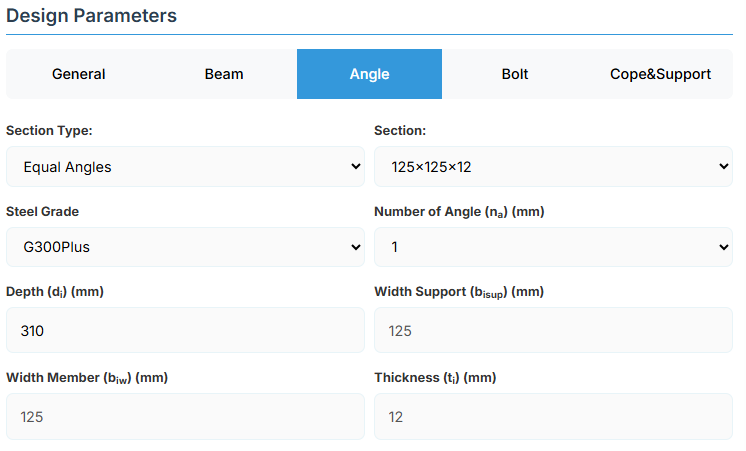The image size is (746, 451).
Task: Go to the Bolt tab
Action: point(514,74)
